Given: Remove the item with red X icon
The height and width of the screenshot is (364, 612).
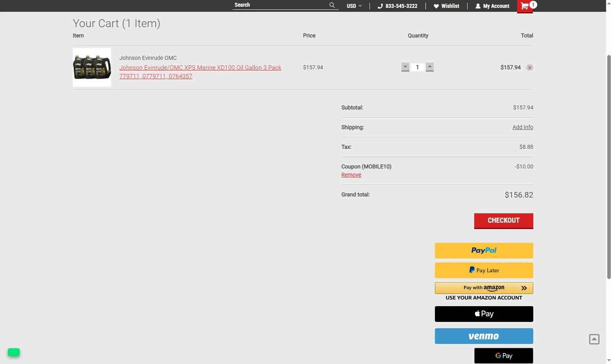Looking at the screenshot, I should pos(530,68).
